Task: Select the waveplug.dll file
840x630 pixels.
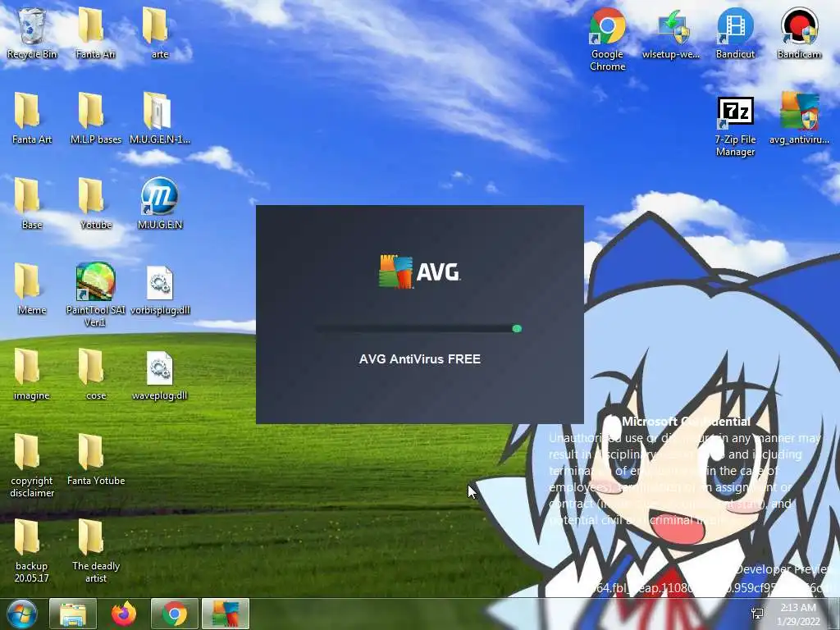Action: coord(160,374)
